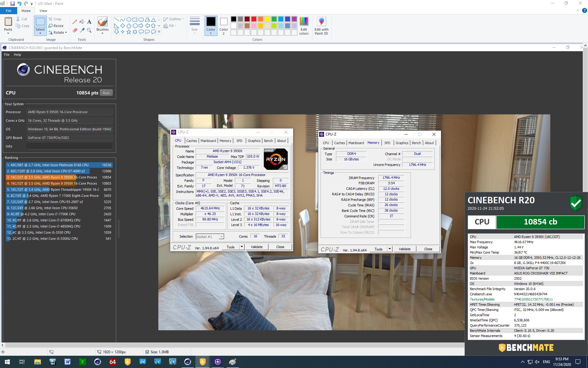This screenshot has width=588, height=368.
Task: Choose the Rectangle shape
Action: point(135,19)
